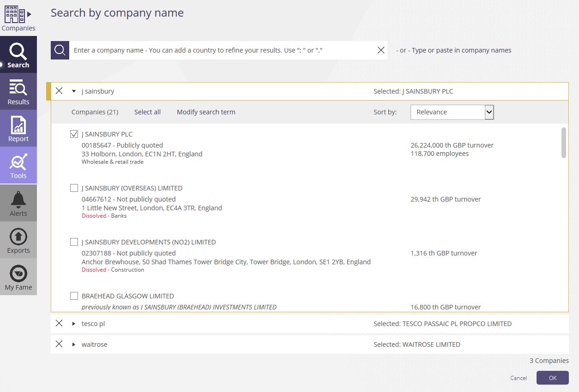Viewport: 579px width, 392px height.
Task: Click the results list scrollbar thumb
Action: tap(563, 143)
